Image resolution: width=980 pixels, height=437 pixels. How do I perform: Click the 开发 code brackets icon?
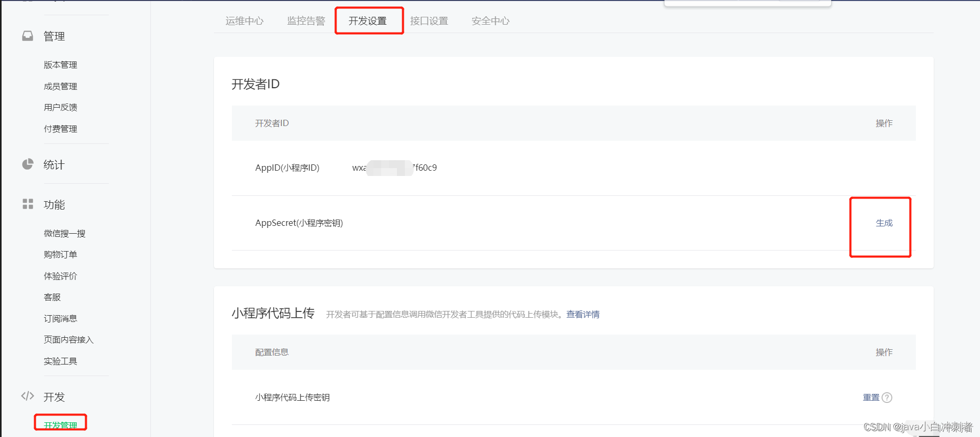[28, 396]
